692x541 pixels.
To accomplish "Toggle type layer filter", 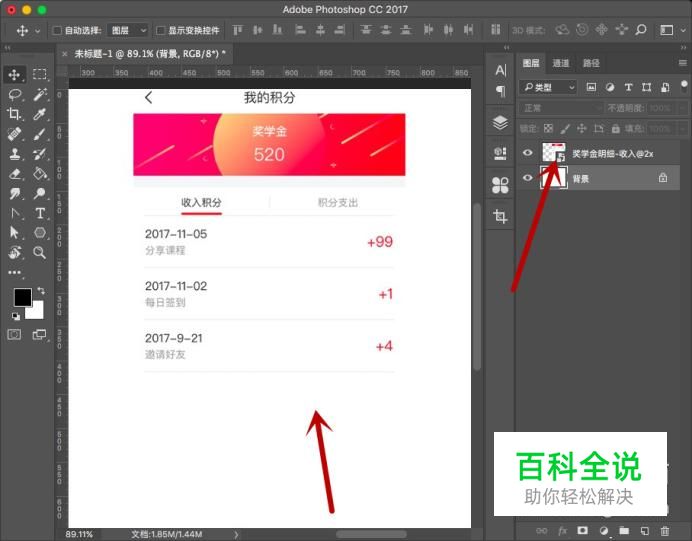I will pyautogui.click(x=628, y=87).
